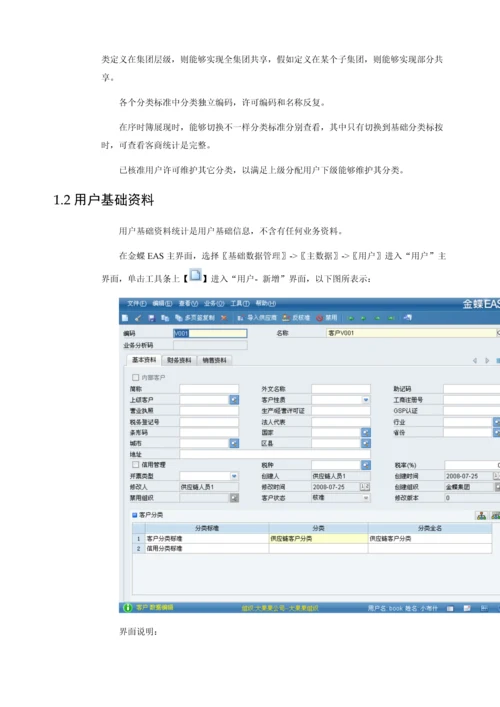Click the 税务登记号 input field
Viewport: 500px width, 707px height.
[209, 422]
